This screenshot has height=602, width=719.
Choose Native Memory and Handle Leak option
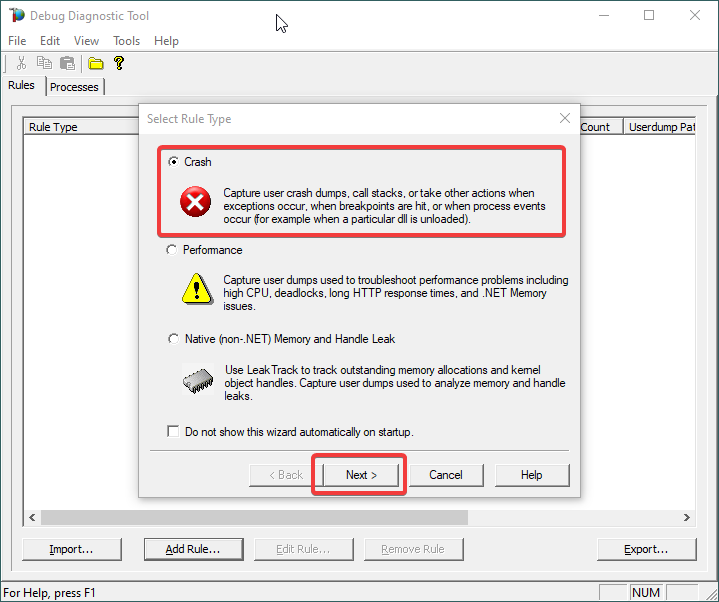[x=174, y=339]
